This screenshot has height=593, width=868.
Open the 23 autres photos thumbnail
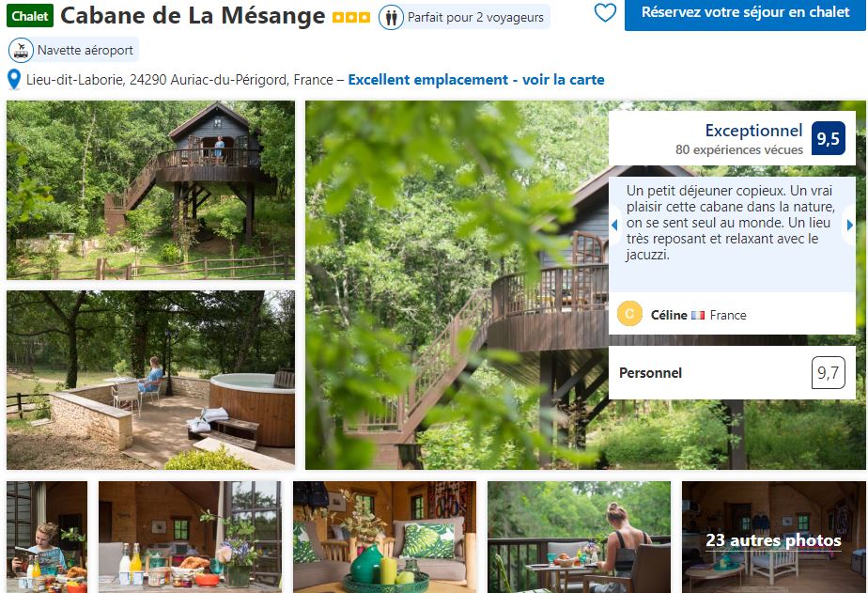773,537
